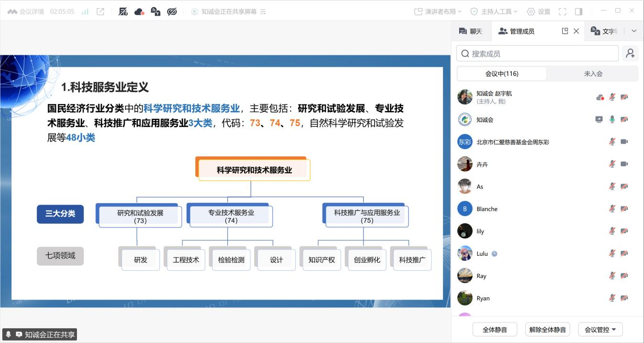644x343 pixels.
Task: Toggle the side panel layout icon
Action: point(579,11)
